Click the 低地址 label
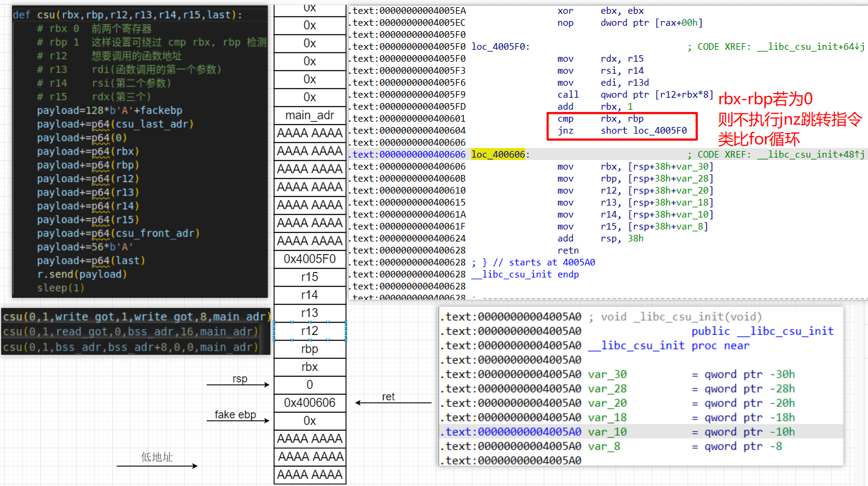 coord(157,457)
